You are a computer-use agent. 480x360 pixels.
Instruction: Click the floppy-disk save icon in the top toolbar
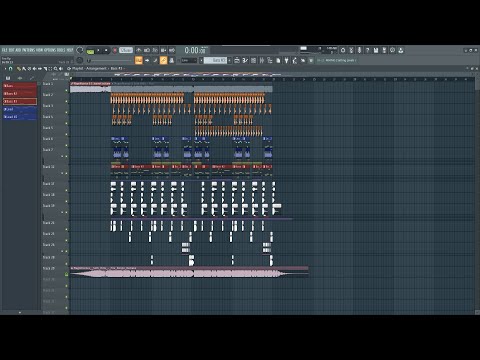[x=376, y=50]
